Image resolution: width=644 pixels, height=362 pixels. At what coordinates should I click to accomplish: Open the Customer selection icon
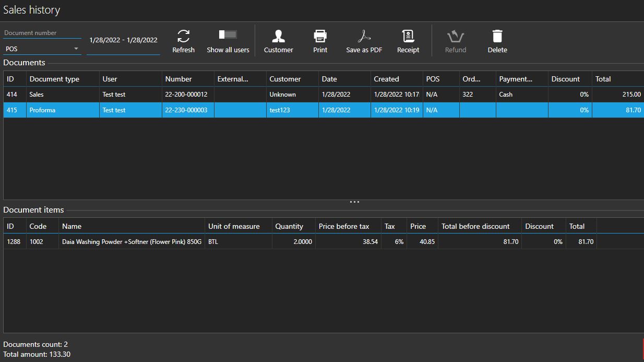pos(278,37)
